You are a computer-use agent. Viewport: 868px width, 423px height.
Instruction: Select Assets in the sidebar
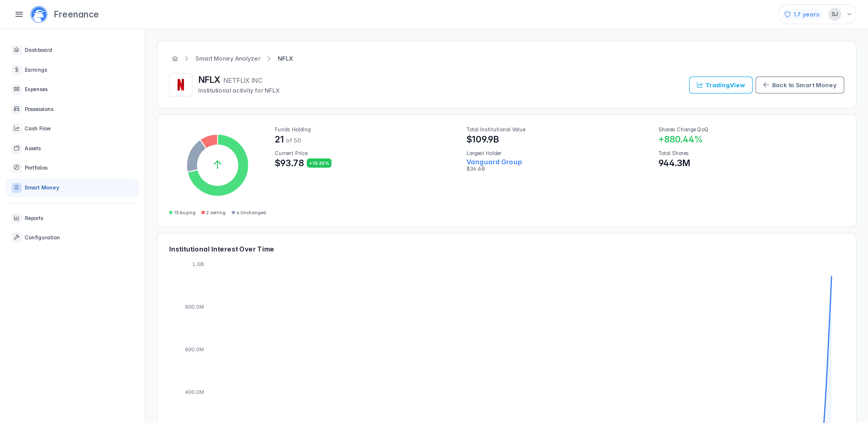pos(72,148)
